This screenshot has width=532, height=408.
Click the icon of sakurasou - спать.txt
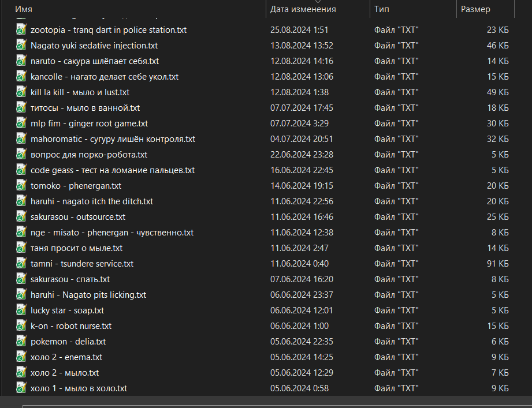point(21,279)
